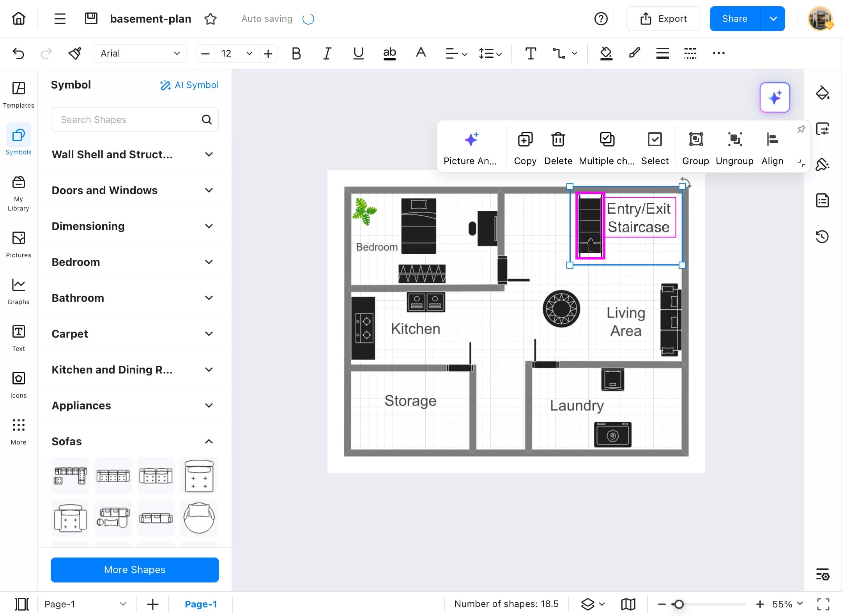Click the Delete trash icon
Viewport: 842px width, 616px height.
point(558,140)
